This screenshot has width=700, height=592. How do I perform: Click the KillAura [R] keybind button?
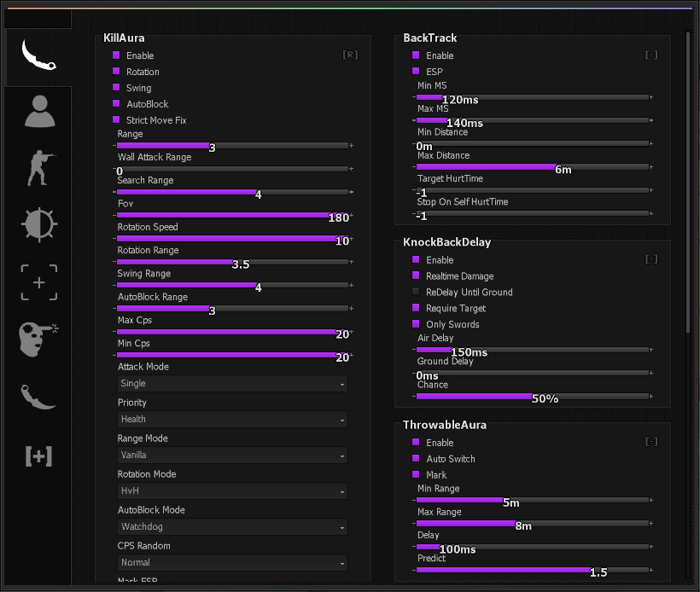(x=351, y=55)
